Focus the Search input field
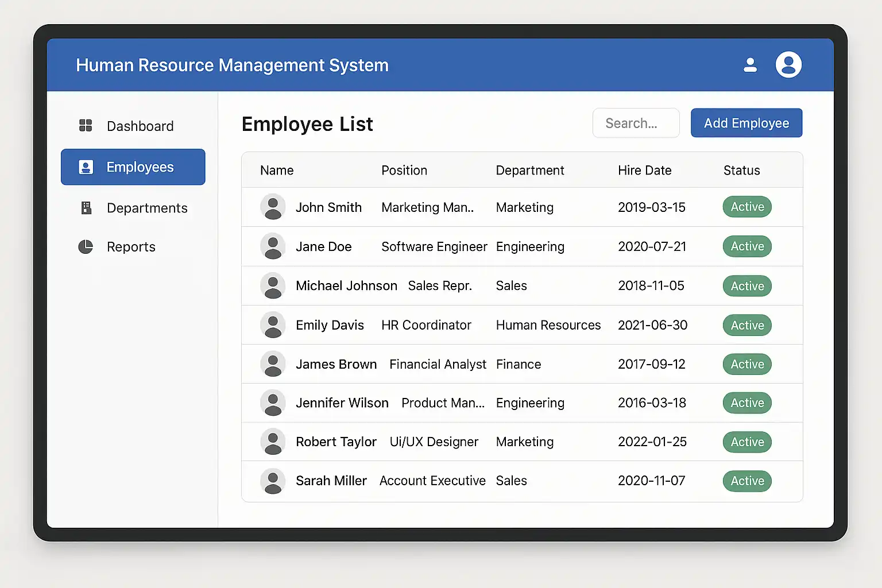The width and height of the screenshot is (882, 588). (x=636, y=123)
